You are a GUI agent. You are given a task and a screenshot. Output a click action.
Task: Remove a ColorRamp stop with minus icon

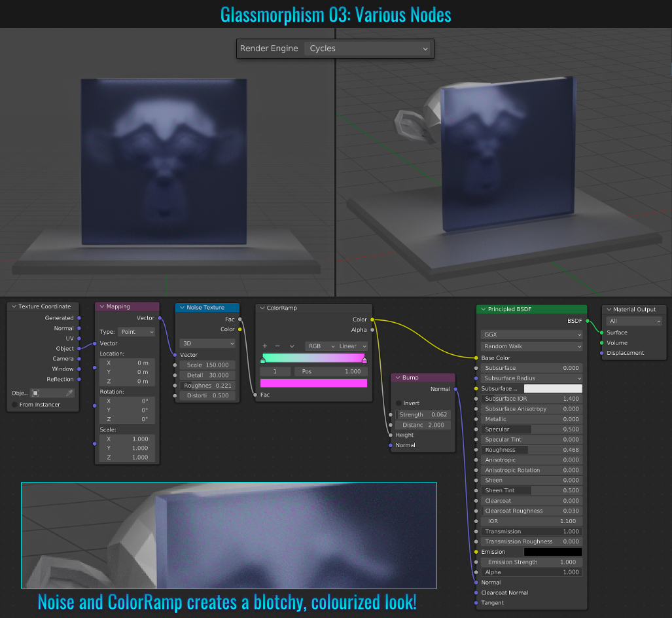click(277, 346)
